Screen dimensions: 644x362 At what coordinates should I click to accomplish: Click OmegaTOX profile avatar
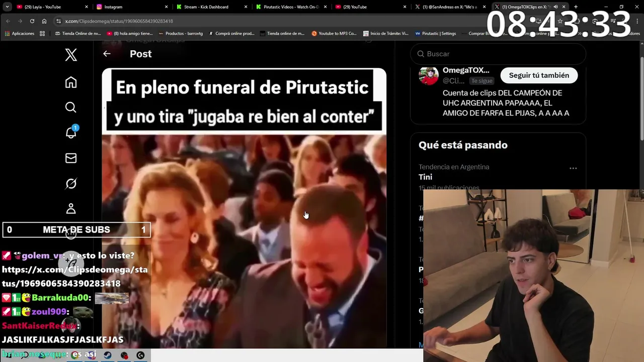tap(429, 75)
